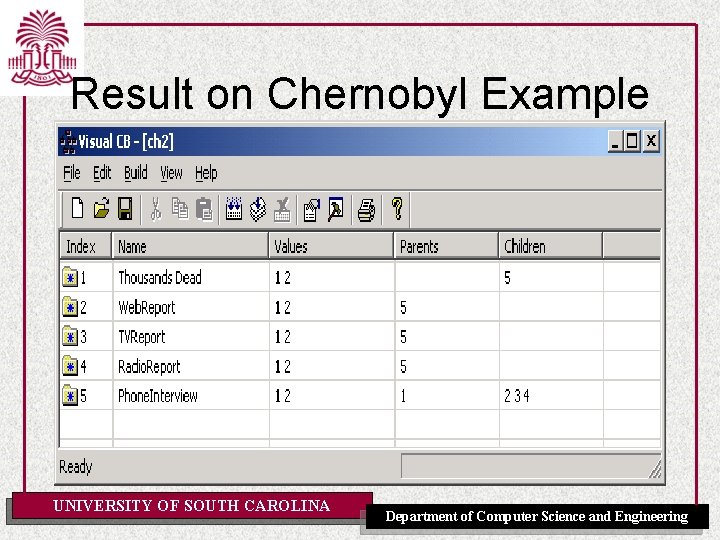Image resolution: width=720 pixels, height=540 pixels.
Task: Click the Paste clipboard icon
Action: point(204,209)
